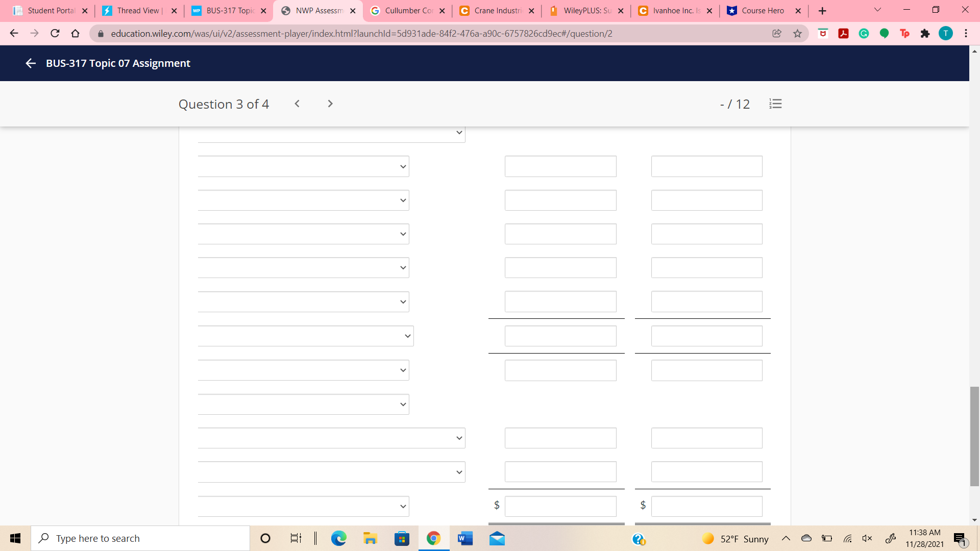980x551 pixels.
Task: Open a new browser tab with the plus button
Action: pos(822,11)
